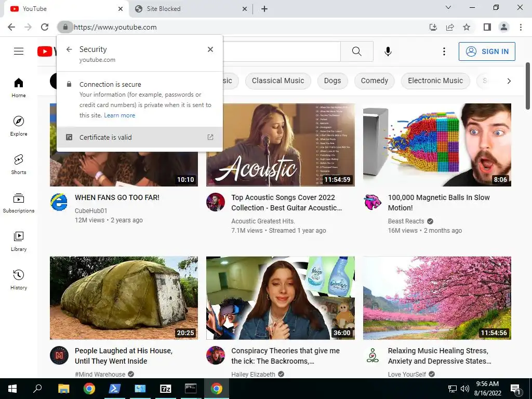This screenshot has height=399, width=532.
Task: Open YouTube settings three-dot menu
Action: (444, 51)
